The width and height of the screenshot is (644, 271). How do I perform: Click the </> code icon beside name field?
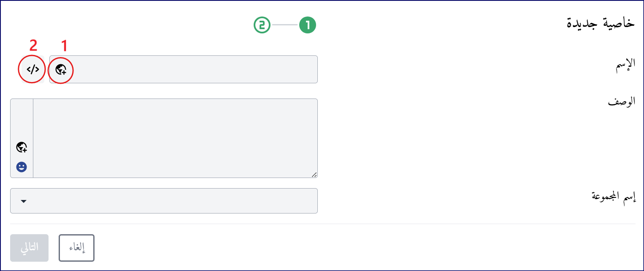click(x=33, y=69)
